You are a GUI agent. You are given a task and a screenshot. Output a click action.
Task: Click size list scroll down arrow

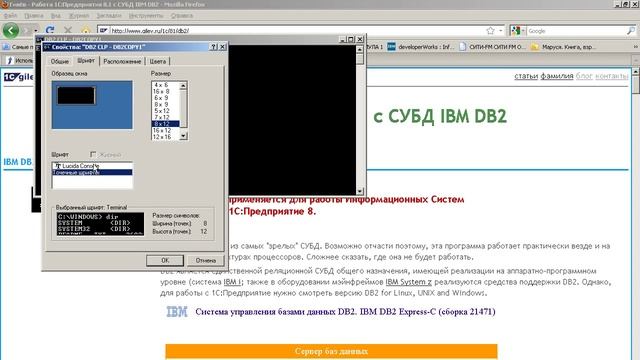[x=183, y=136]
